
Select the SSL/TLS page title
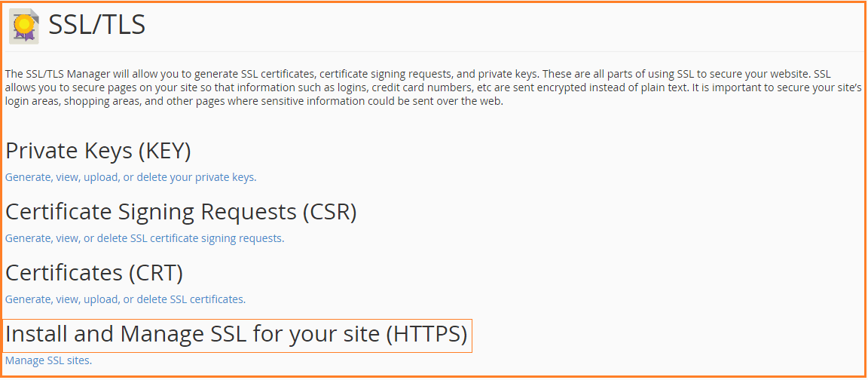(97, 25)
